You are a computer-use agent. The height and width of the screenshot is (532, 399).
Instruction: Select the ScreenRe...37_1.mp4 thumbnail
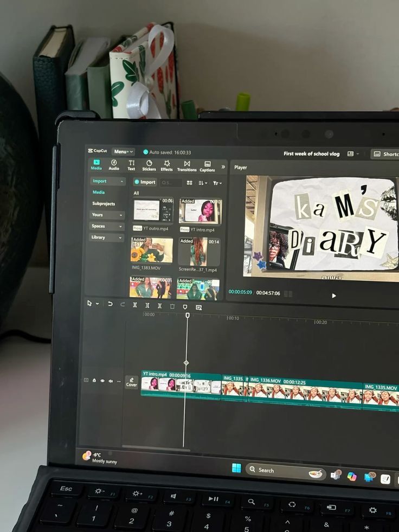coord(199,252)
